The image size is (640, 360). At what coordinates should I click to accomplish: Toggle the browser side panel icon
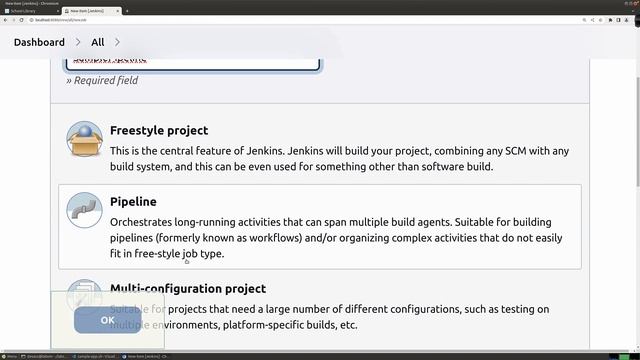point(618,20)
